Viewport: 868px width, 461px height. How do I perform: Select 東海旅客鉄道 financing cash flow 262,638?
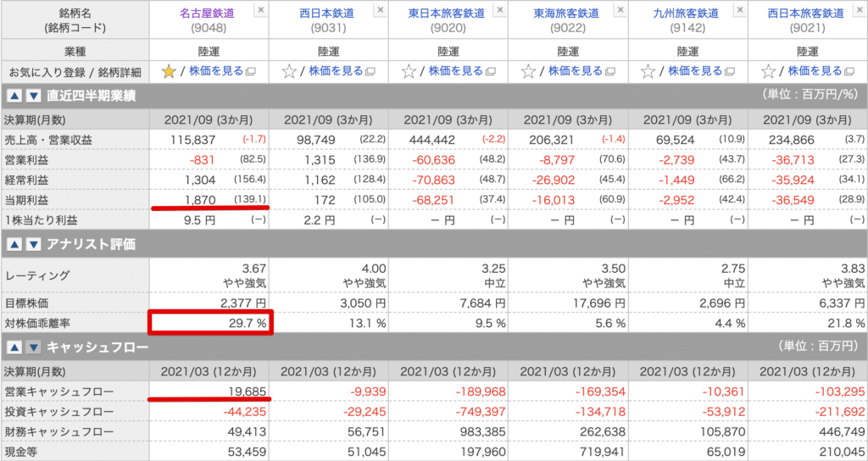(604, 432)
